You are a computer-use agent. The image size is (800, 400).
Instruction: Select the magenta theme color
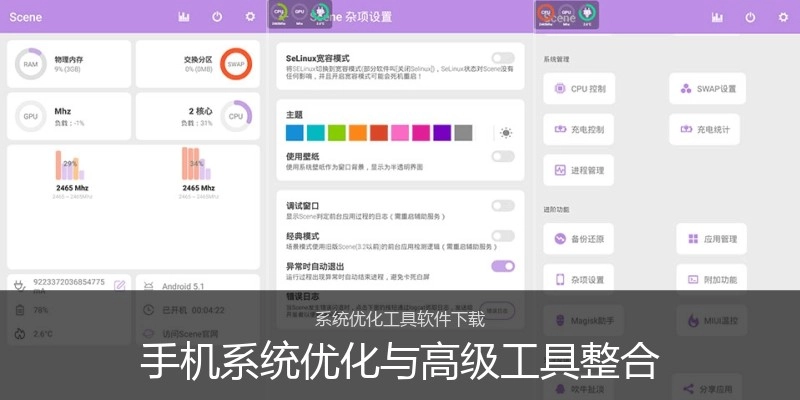click(x=421, y=133)
